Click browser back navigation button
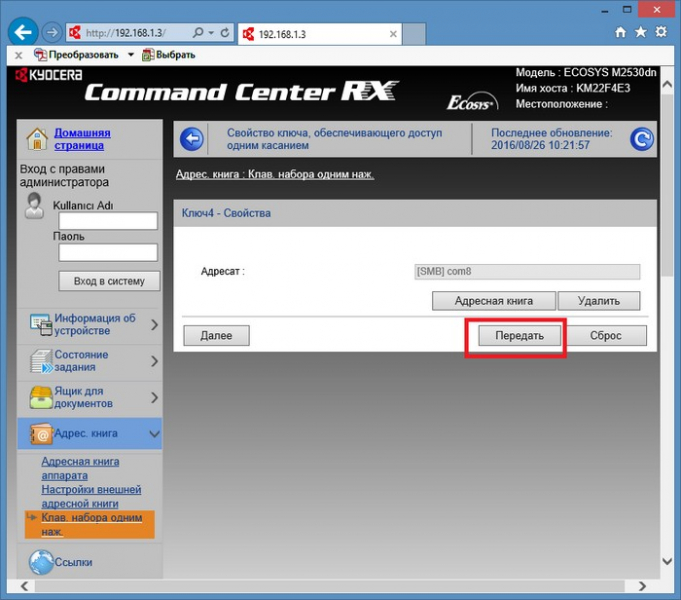The image size is (681, 600). 22,32
